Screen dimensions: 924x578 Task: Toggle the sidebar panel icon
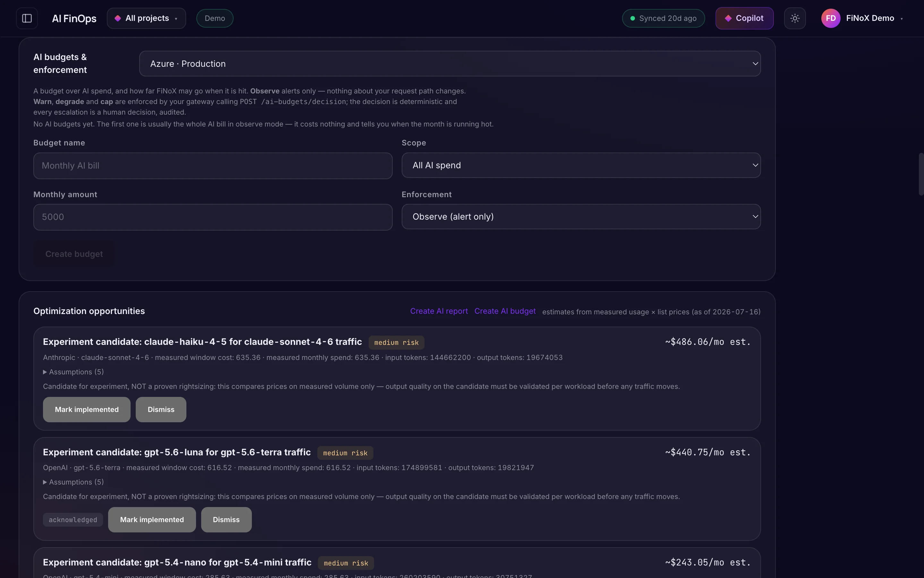pos(27,18)
